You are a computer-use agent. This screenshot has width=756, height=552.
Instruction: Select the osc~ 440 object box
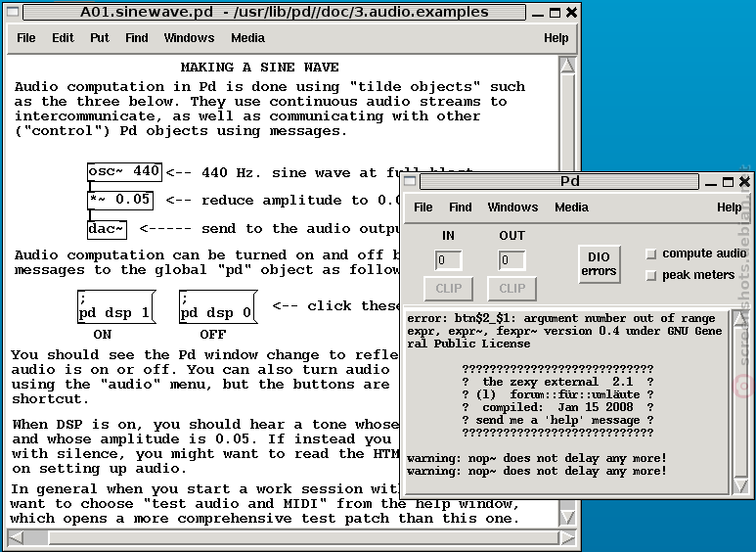(x=124, y=172)
